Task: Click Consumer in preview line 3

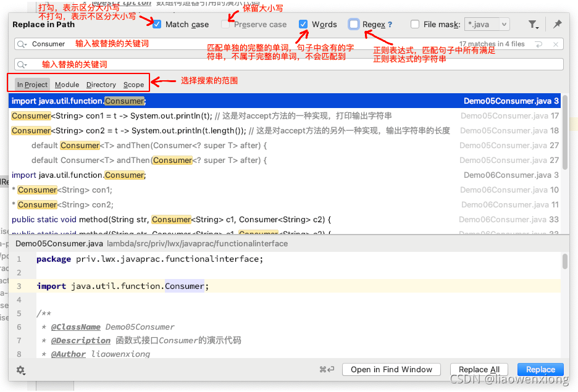Action: click(184, 286)
